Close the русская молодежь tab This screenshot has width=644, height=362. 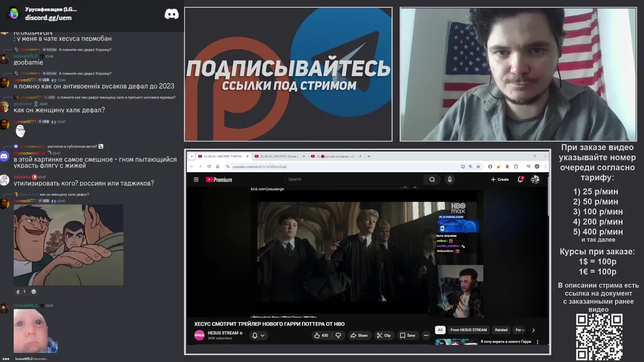(x=360, y=156)
